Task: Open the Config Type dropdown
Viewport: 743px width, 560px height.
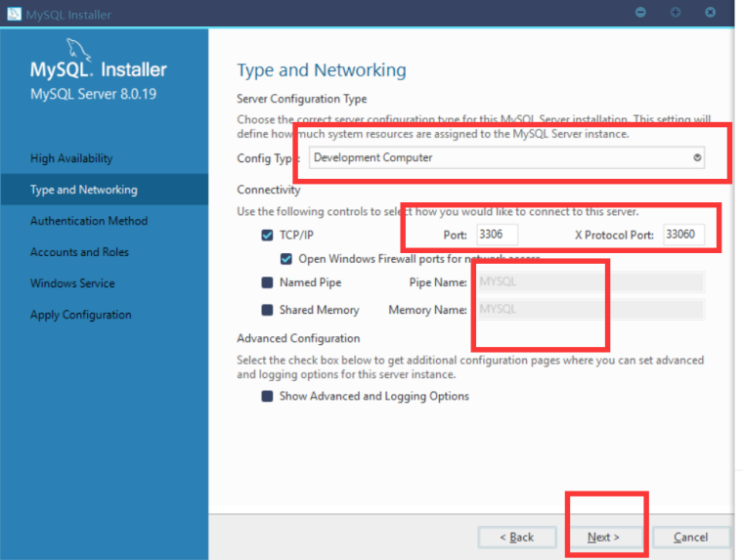Action: [507, 157]
